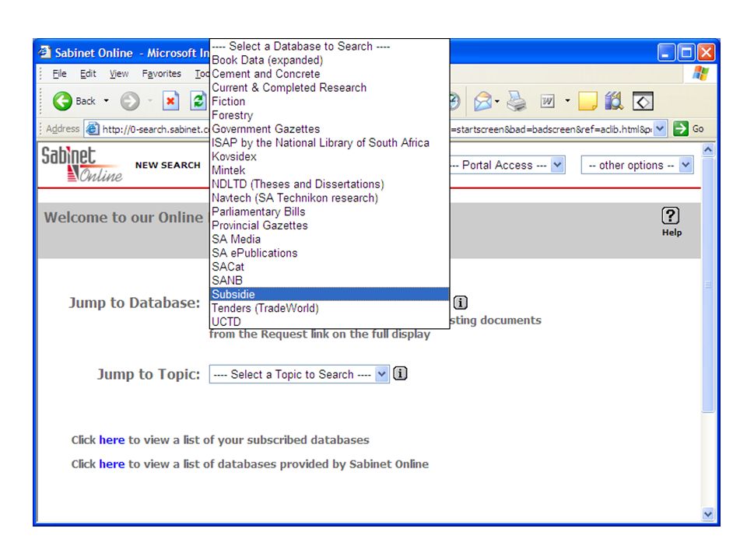The image size is (747, 560).
Task: Click 'here' link for subscribed databases
Action: click(111, 440)
